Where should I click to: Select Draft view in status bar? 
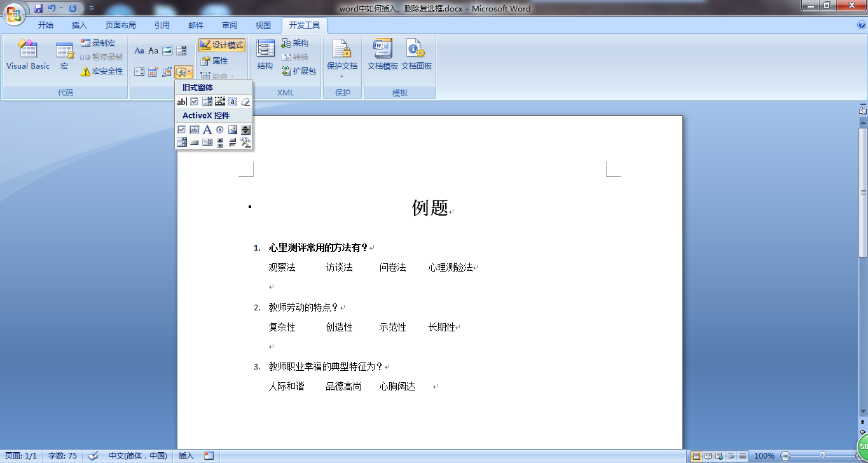(743, 456)
